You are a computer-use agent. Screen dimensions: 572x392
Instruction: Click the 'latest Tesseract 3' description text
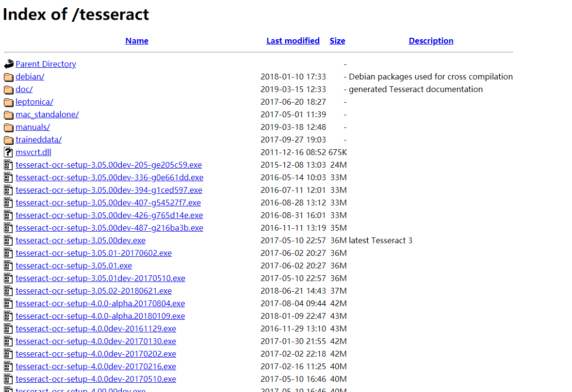tap(380, 240)
